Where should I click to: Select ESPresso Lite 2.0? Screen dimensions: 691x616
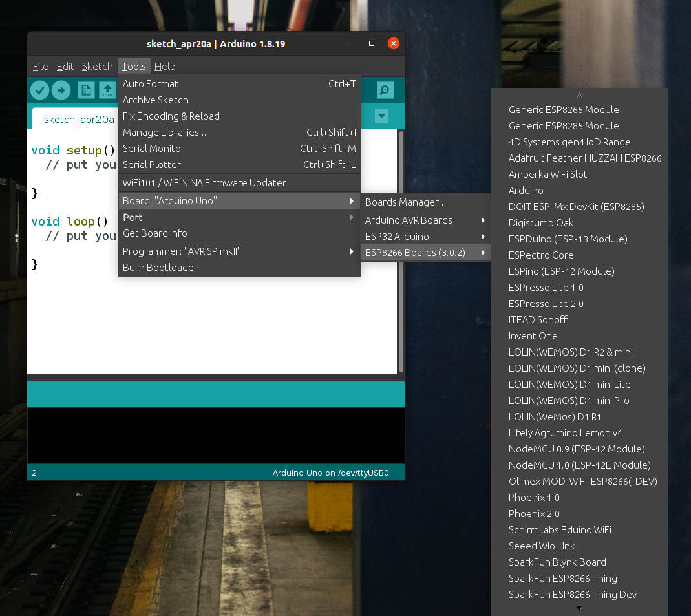pyautogui.click(x=580, y=304)
